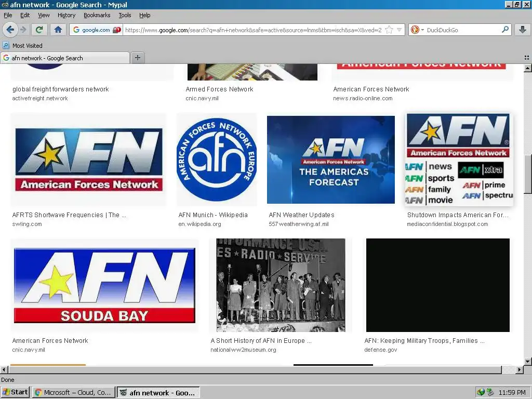Switch to Microsoft Cloud Chrome taskbar window

pyautogui.click(x=74, y=392)
